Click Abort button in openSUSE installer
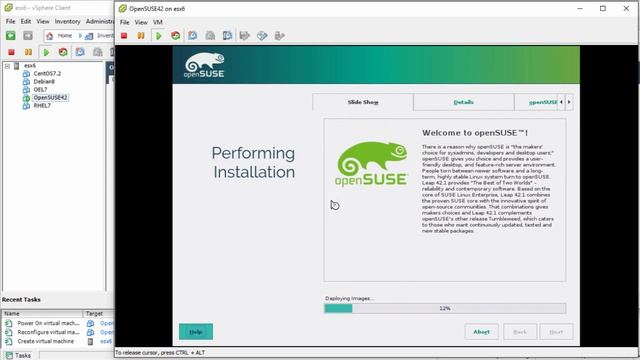This screenshot has height=360, width=640. pyautogui.click(x=481, y=332)
